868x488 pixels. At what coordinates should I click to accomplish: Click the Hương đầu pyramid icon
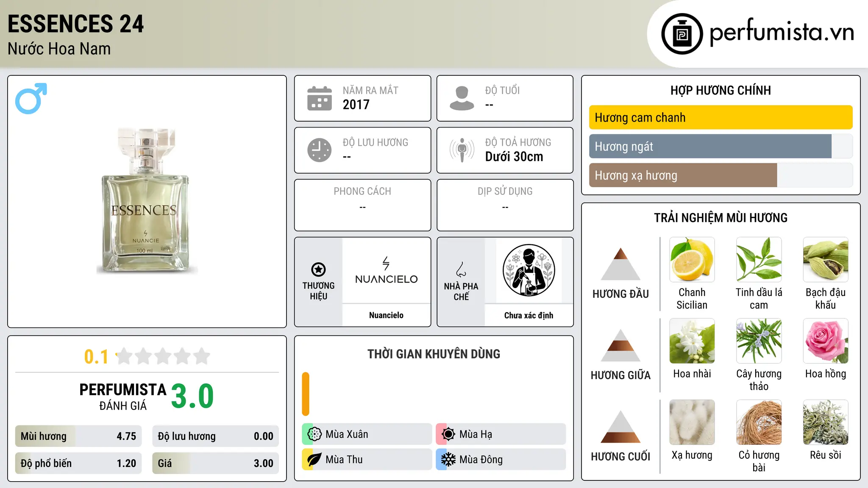[620, 264]
